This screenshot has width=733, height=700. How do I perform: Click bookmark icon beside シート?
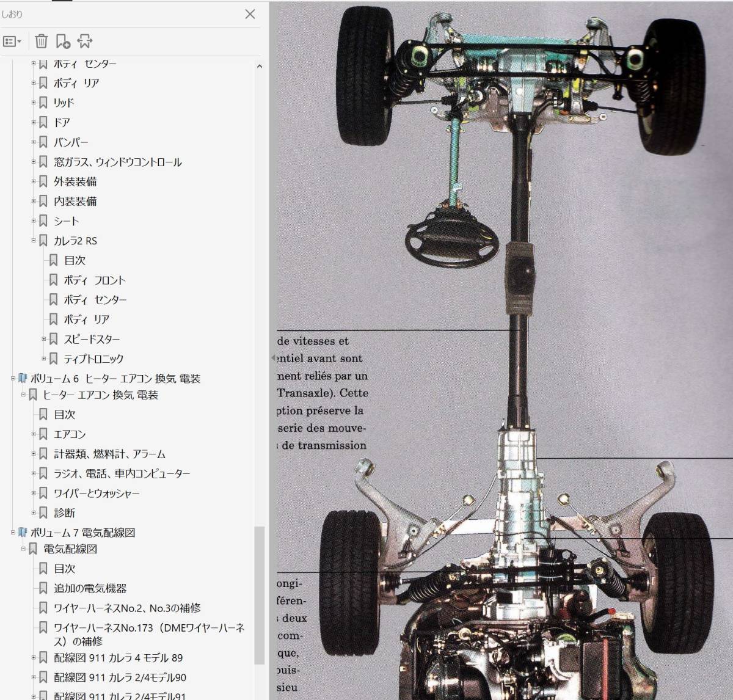(43, 221)
